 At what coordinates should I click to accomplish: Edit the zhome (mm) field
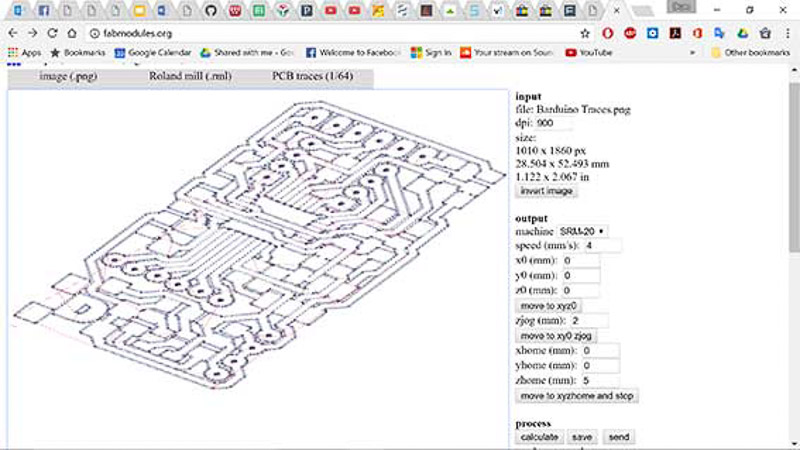[x=601, y=380]
